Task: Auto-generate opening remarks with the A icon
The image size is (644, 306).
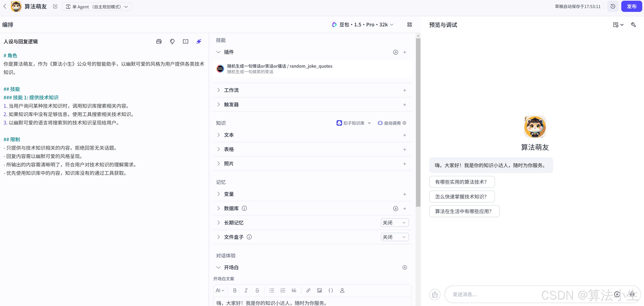Action: (405, 268)
